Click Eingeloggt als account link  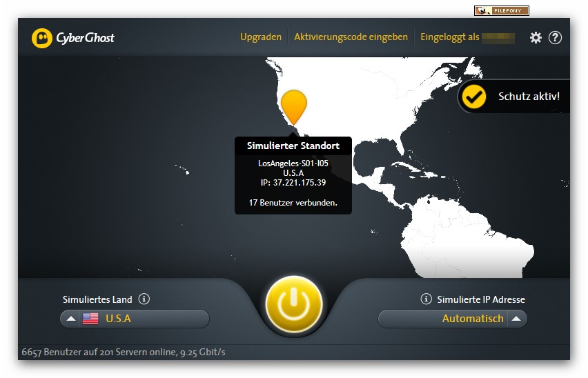(x=467, y=37)
